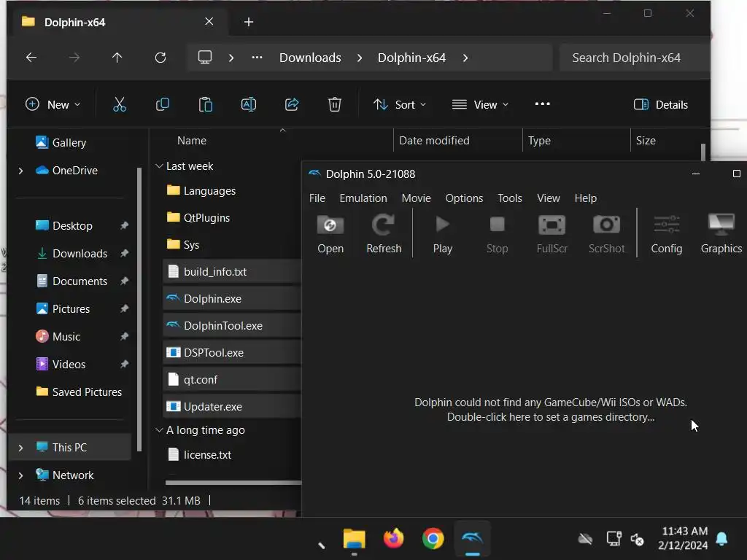
Task: Open the notification bell in system tray
Action: (x=721, y=539)
